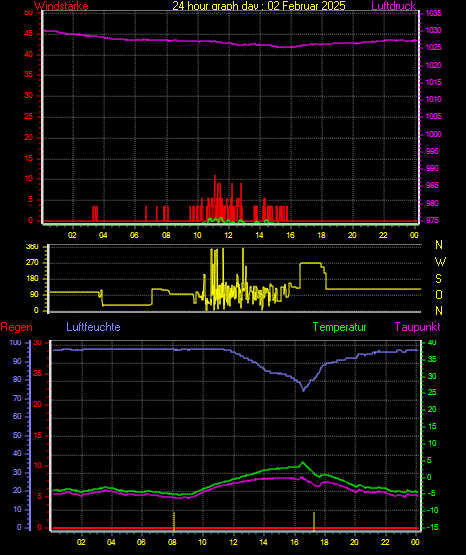
Task: Click the yellow sunset marker after 17
Action: click(x=314, y=521)
